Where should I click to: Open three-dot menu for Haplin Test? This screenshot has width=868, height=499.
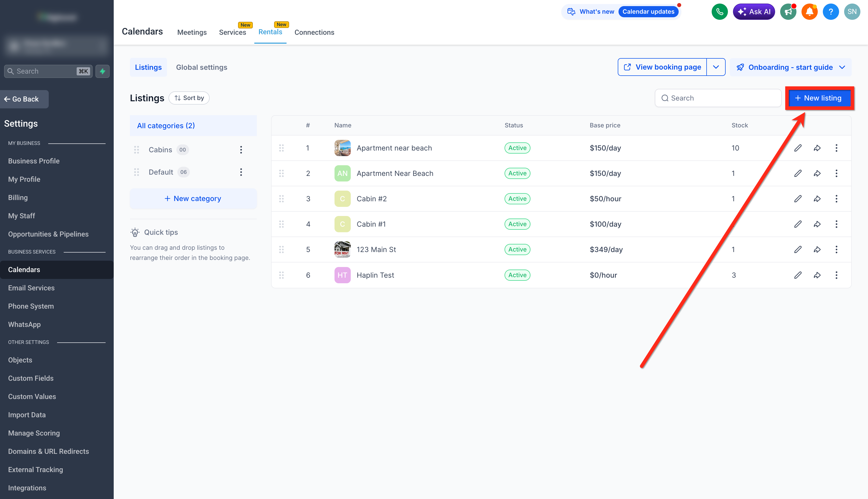pyautogui.click(x=836, y=275)
